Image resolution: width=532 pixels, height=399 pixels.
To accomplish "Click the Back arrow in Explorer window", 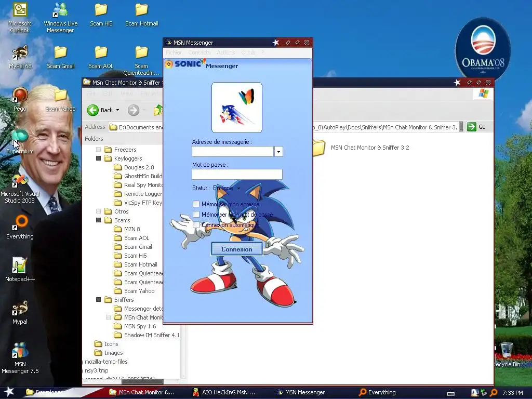I will 93,110.
